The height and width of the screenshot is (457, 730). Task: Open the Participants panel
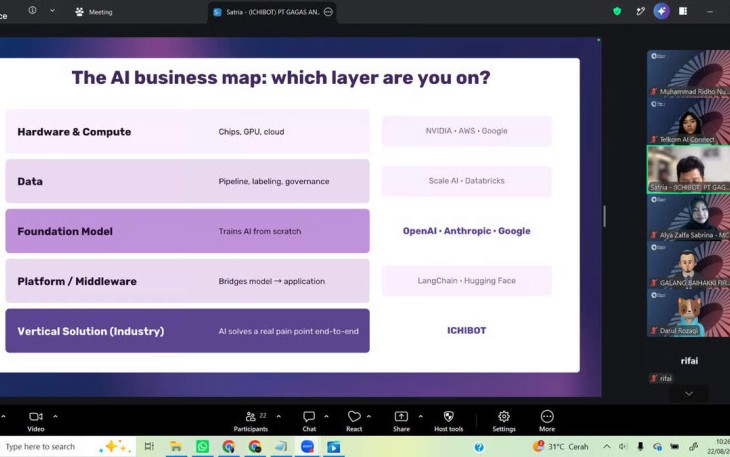point(251,421)
